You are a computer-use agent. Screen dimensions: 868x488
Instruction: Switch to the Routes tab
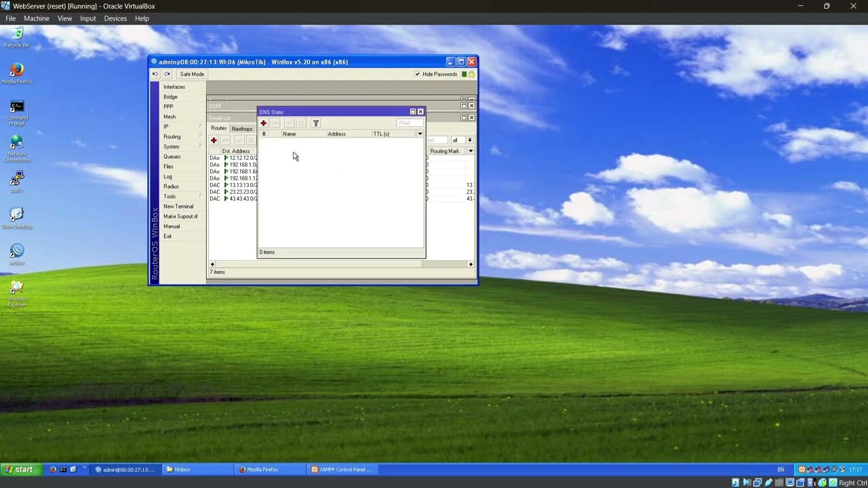218,128
